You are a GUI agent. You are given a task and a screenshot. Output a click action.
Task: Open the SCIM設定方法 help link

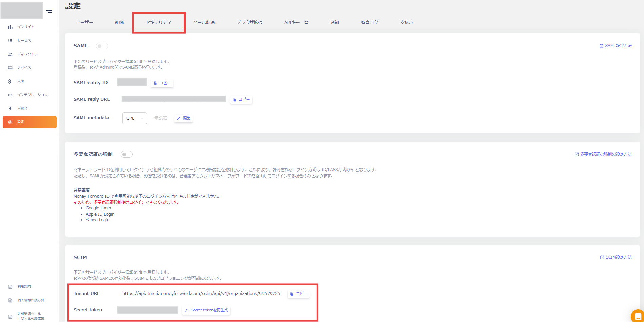pos(616,258)
